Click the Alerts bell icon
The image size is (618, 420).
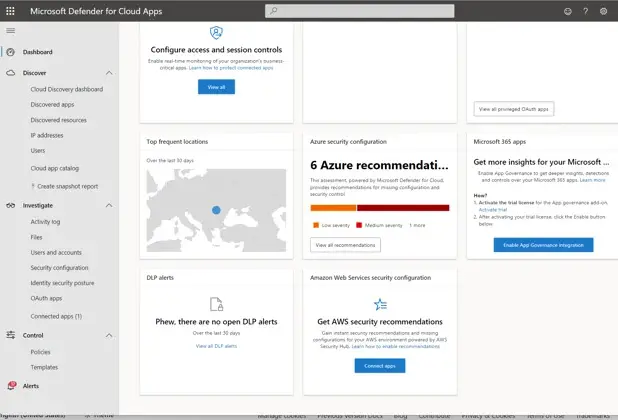[x=12, y=385]
